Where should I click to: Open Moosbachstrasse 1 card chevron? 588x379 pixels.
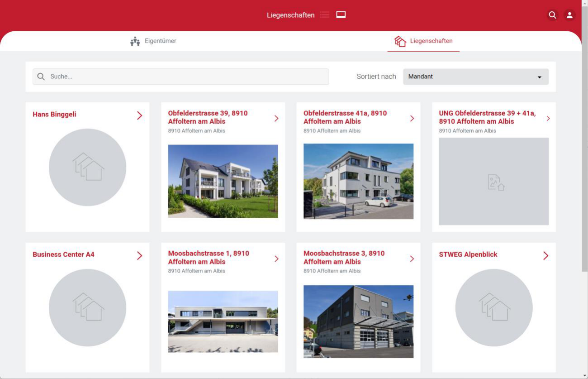point(276,259)
